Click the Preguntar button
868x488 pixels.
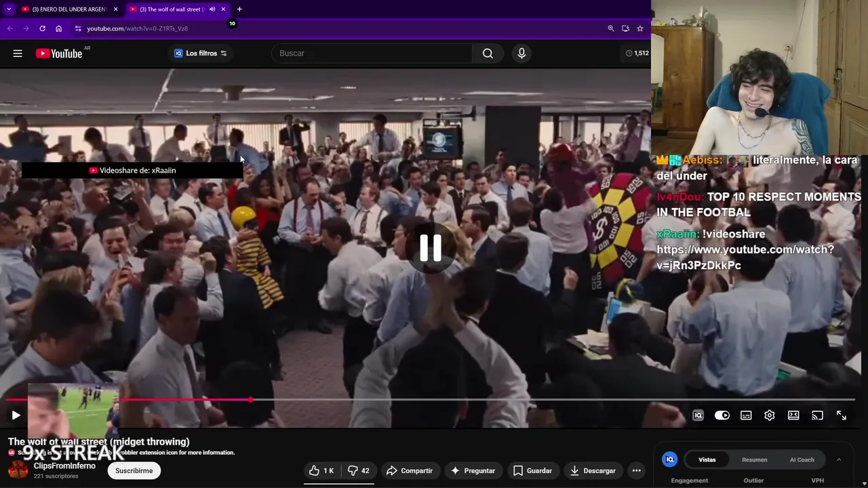pos(473,470)
